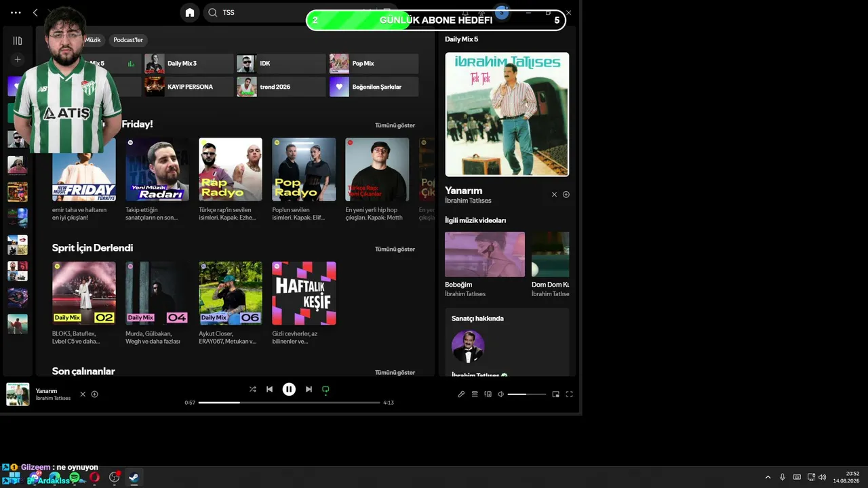Open İbrahim Tatlıses link in player bar
This screenshot has height=488, width=868.
pyautogui.click(x=53, y=399)
